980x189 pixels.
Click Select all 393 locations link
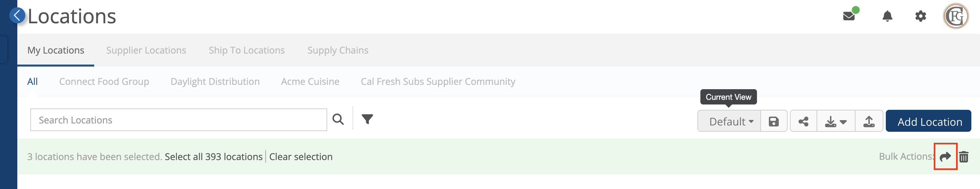coord(213,157)
